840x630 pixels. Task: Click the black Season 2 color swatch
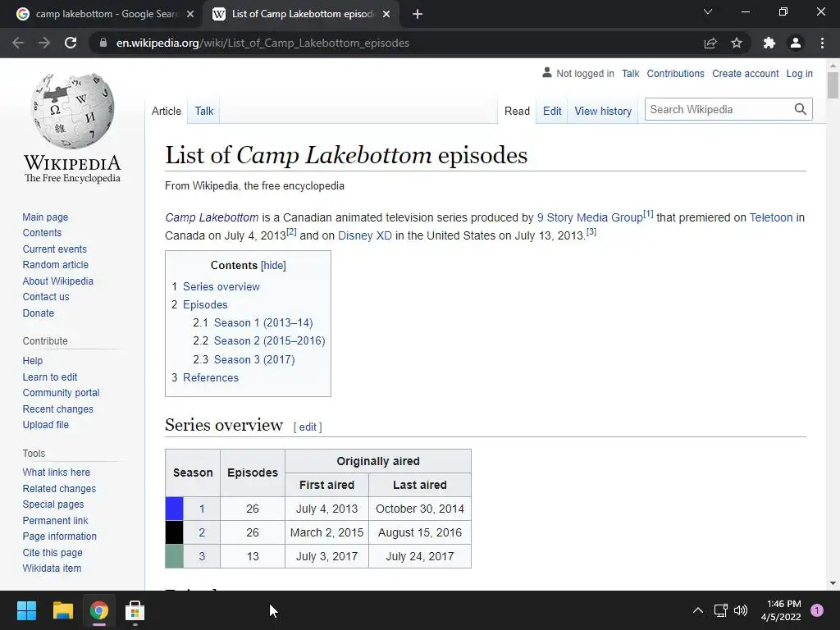(174, 532)
